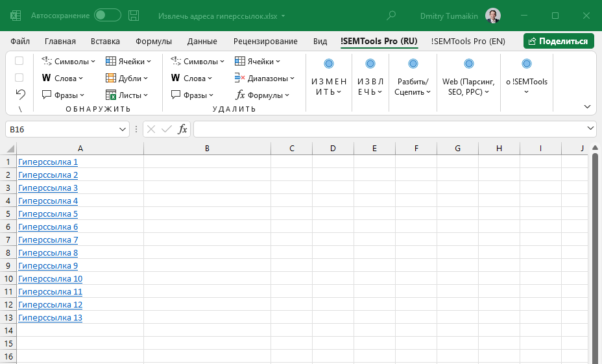Open the Диапазоны ranges dropdown

coord(265,79)
